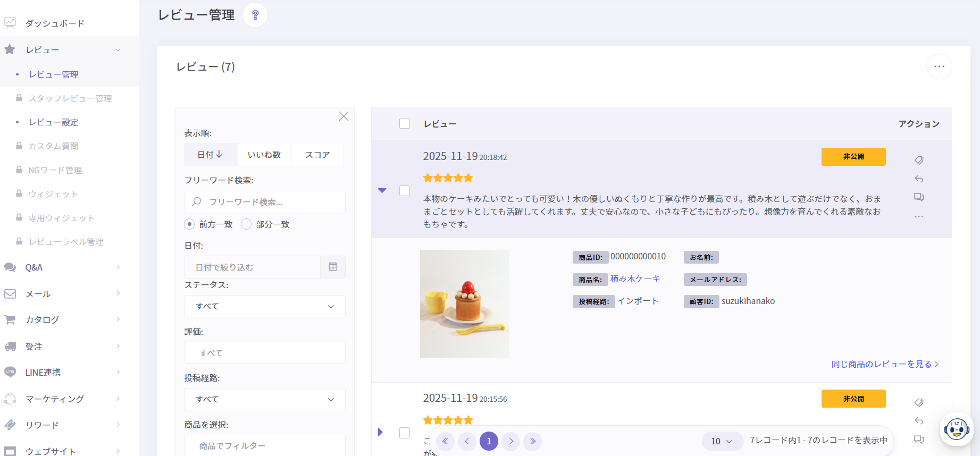The width and height of the screenshot is (980, 456).
Task: Open the ステータス dropdown
Action: 265,306
